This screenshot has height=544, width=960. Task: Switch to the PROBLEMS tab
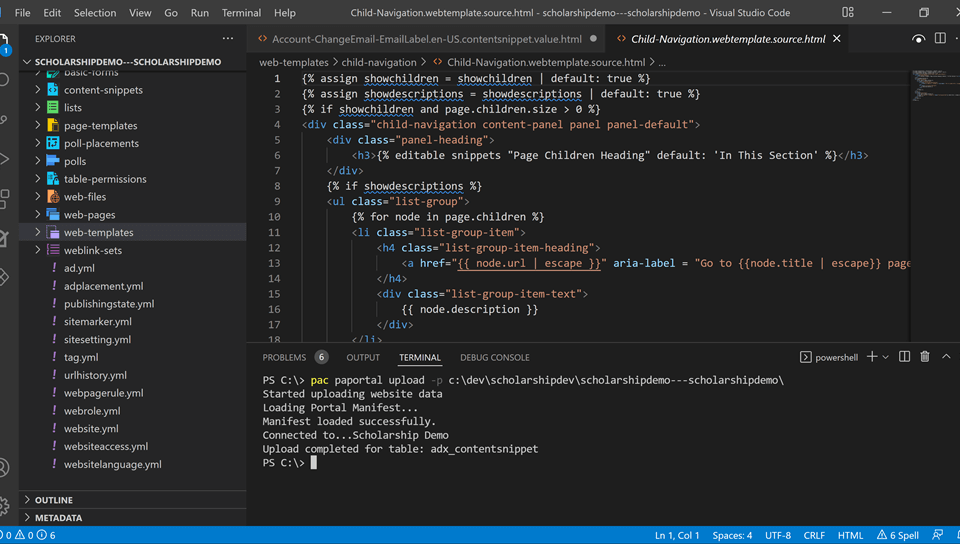click(284, 357)
